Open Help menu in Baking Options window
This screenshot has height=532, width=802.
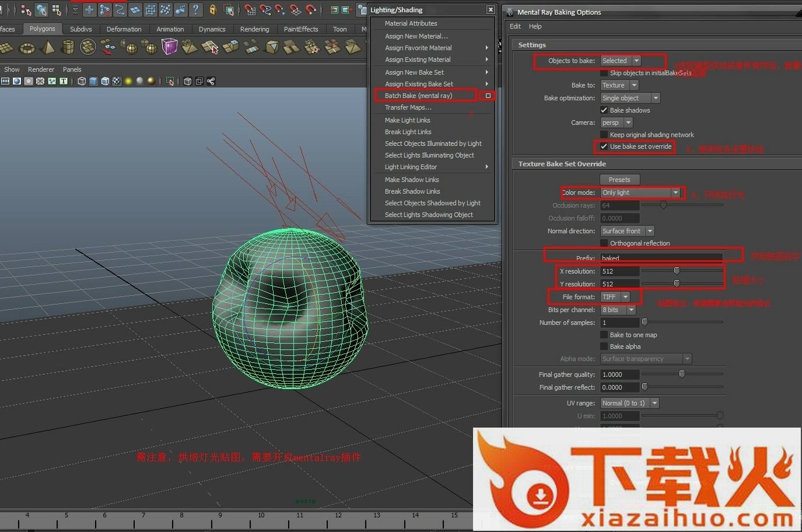click(535, 26)
